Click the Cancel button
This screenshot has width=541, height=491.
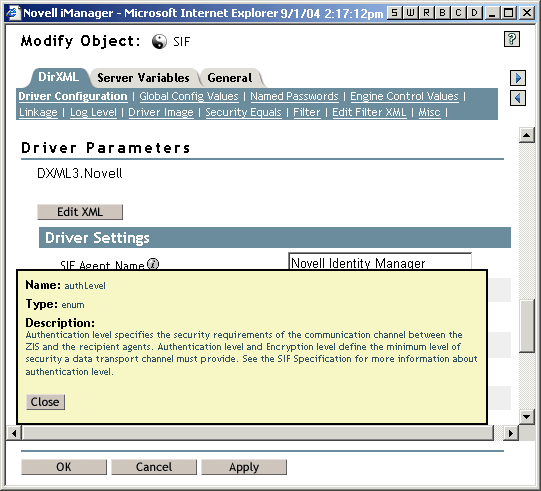pos(154,467)
